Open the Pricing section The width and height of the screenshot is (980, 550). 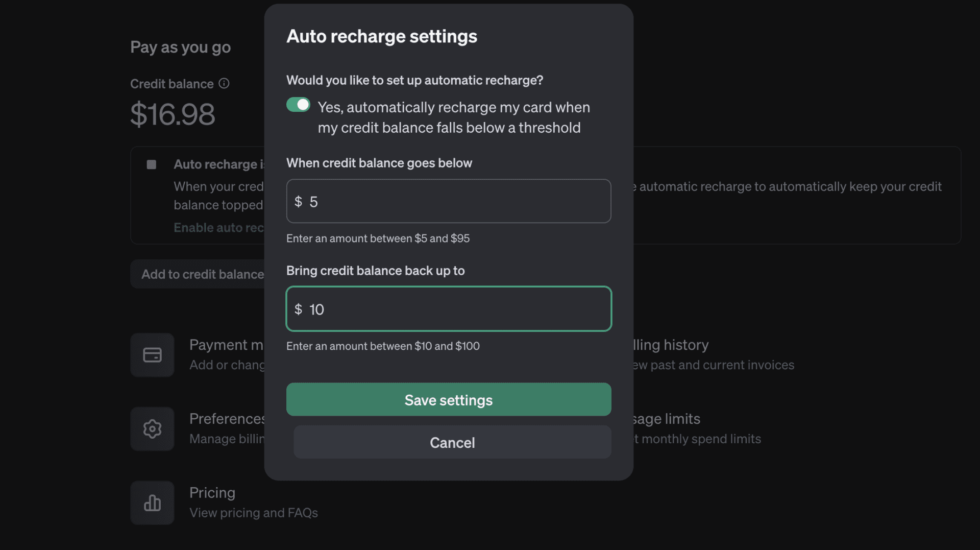coord(212,493)
